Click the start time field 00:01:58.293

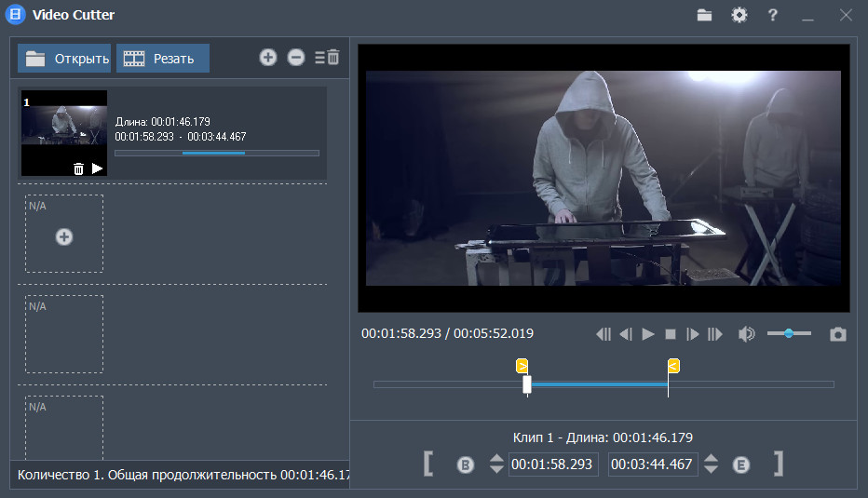point(552,464)
